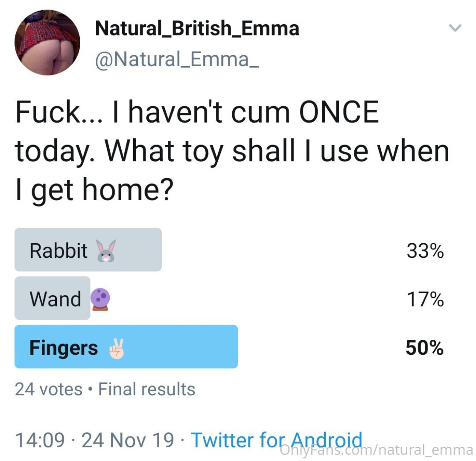Click the @Natural_Emma_ handle

[176, 58]
